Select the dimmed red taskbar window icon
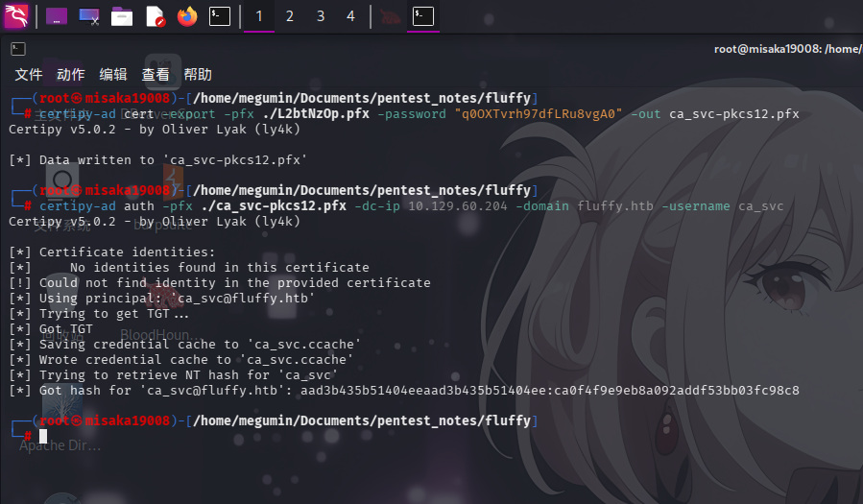863x504 pixels. [391, 16]
